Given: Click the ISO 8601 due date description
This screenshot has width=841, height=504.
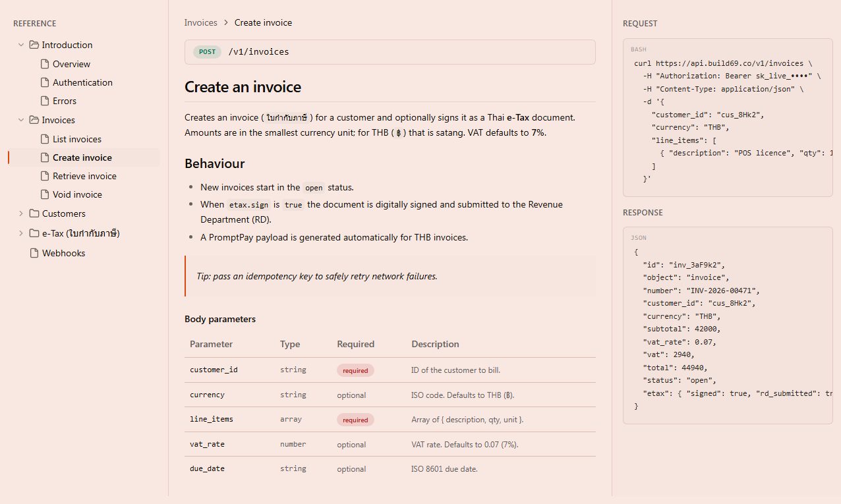Looking at the screenshot, I should tap(444, 469).
